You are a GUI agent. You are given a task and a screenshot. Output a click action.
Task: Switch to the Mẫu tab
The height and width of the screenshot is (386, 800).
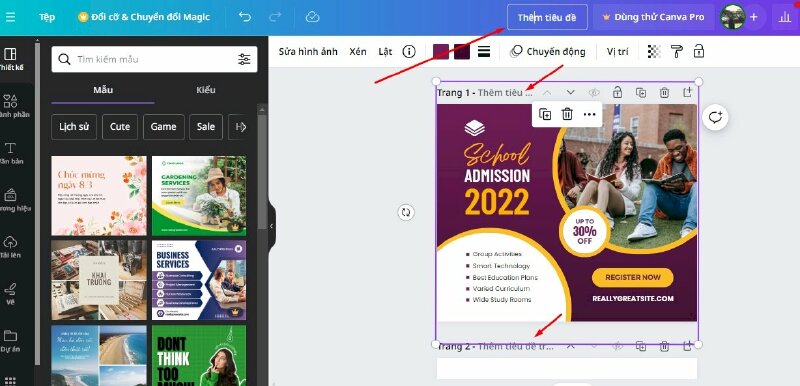pyautogui.click(x=103, y=90)
